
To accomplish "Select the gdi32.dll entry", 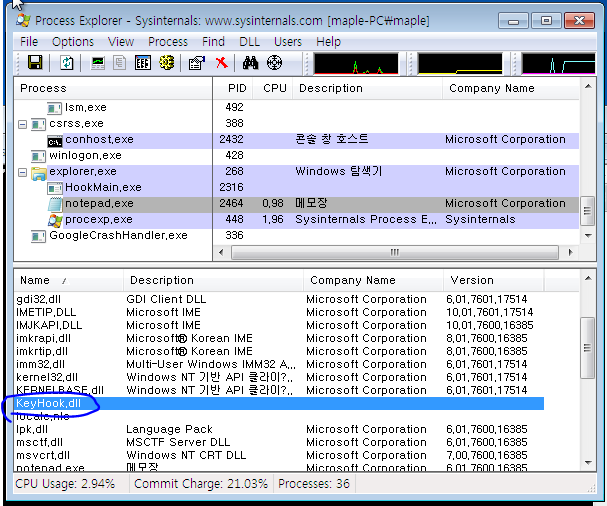I will 279,299.
